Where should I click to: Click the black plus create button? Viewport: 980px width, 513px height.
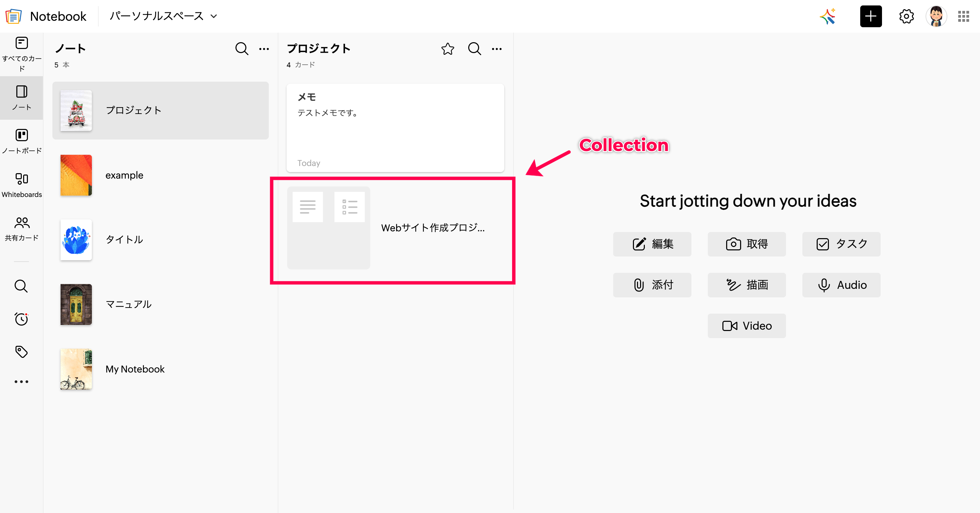[870, 16]
